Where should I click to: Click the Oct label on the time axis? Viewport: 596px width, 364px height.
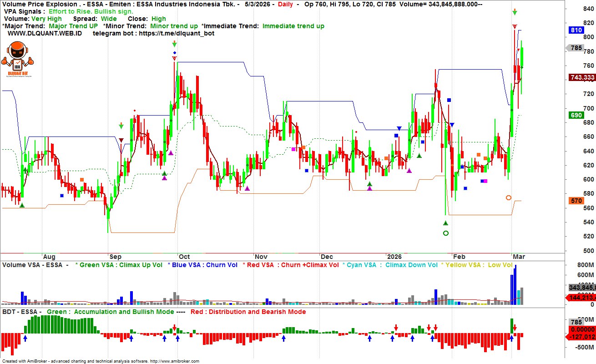click(184, 256)
